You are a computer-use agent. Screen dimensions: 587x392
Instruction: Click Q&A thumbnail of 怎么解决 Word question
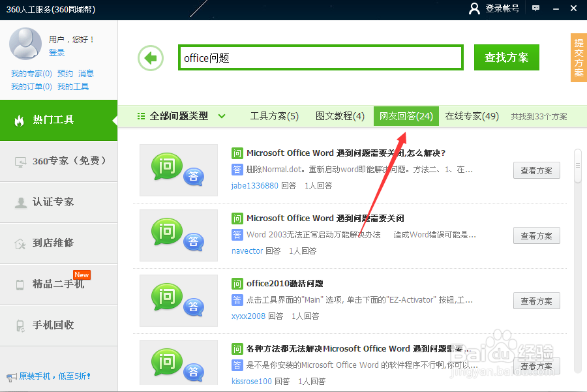click(179, 170)
